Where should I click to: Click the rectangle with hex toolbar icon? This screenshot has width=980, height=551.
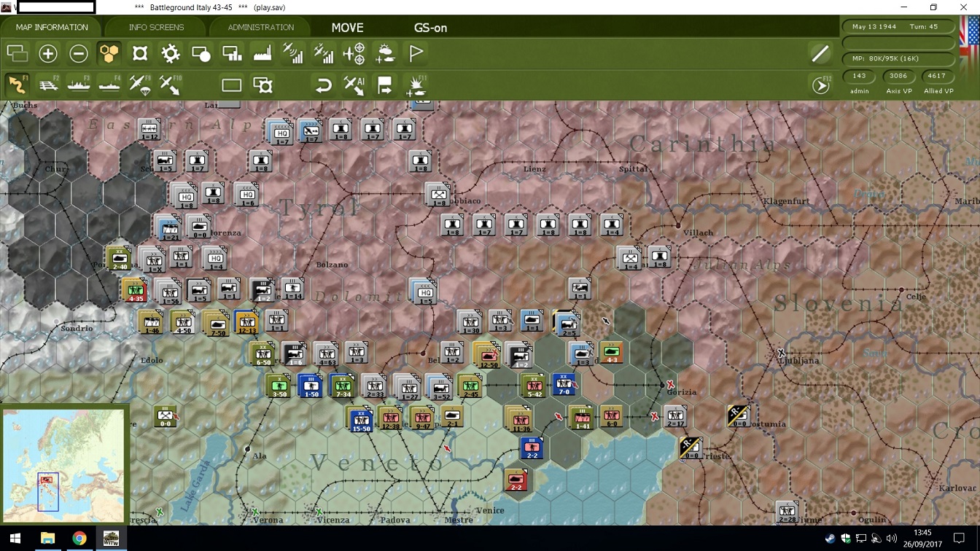(x=262, y=85)
